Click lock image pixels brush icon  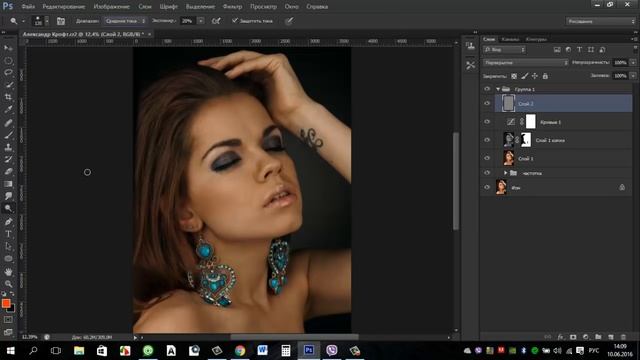coord(524,76)
